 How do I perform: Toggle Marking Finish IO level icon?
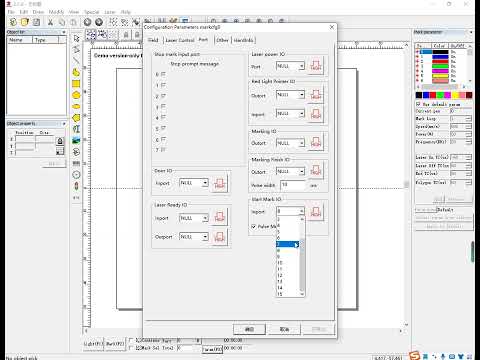pos(316,171)
